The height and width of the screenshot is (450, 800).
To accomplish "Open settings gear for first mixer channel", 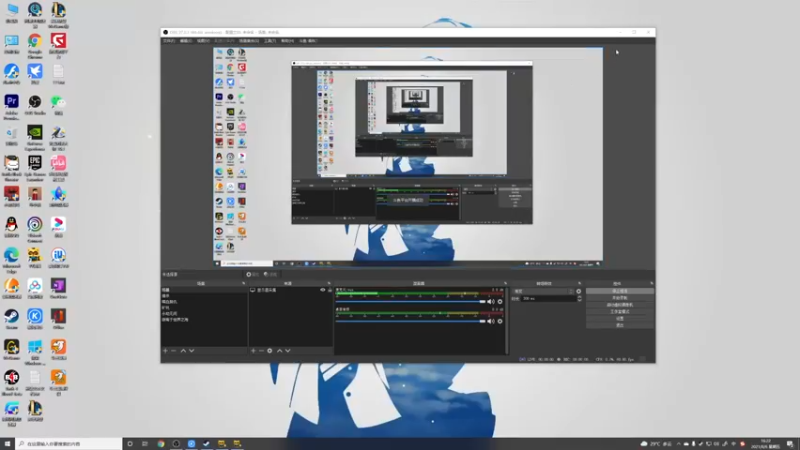I will pyautogui.click(x=500, y=302).
